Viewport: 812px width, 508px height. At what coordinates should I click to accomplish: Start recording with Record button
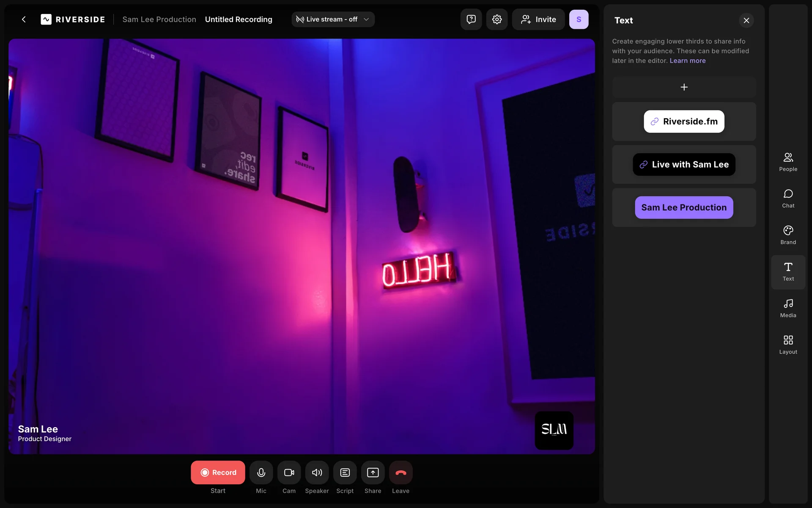(218, 472)
